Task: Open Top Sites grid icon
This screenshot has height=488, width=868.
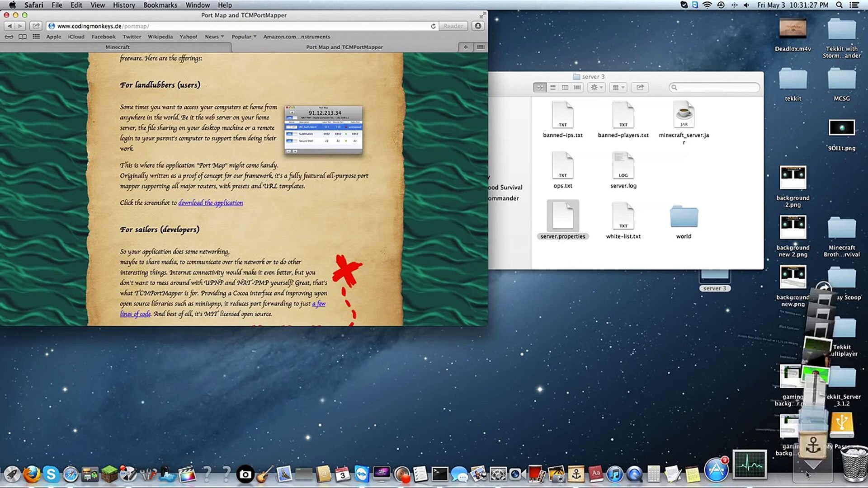Action: pos(36,37)
